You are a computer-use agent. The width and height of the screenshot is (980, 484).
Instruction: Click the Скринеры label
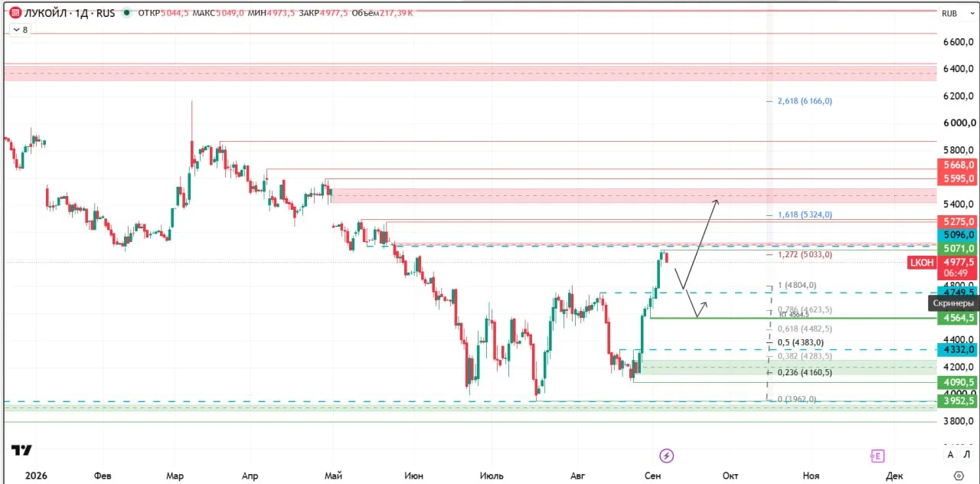(953, 303)
